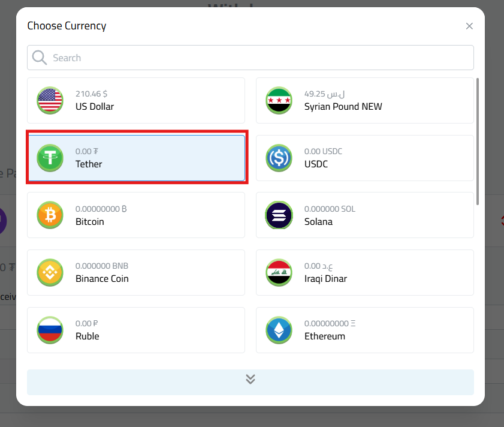Click the yellow Binance Coin icon
Image resolution: width=504 pixels, height=427 pixels.
pos(50,272)
